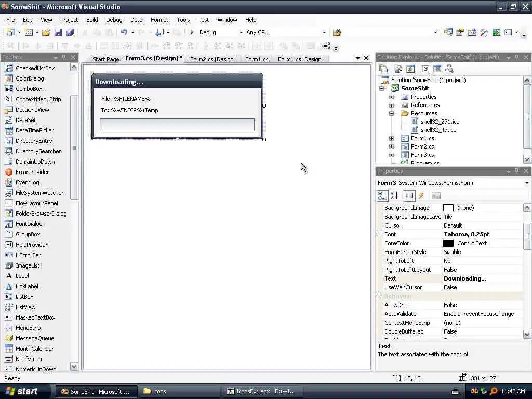Select the Label control in Toolbox
The height and width of the screenshot is (399, 532).
tap(22, 276)
